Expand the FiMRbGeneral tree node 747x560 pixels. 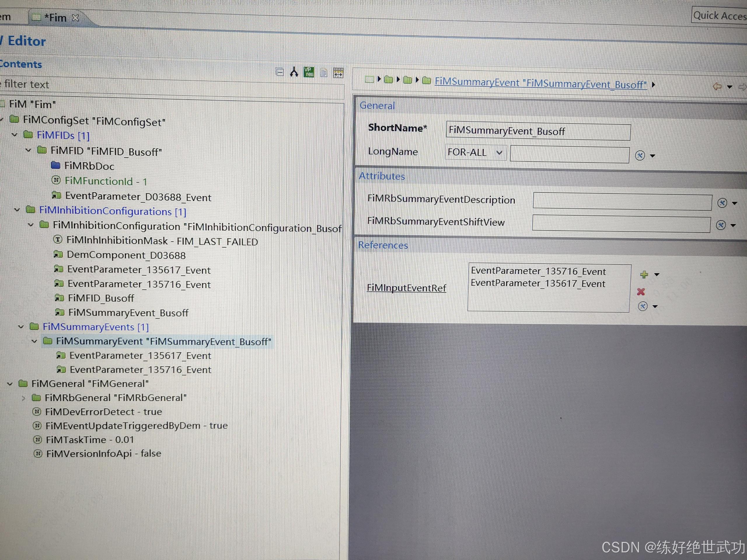point(23,398)
